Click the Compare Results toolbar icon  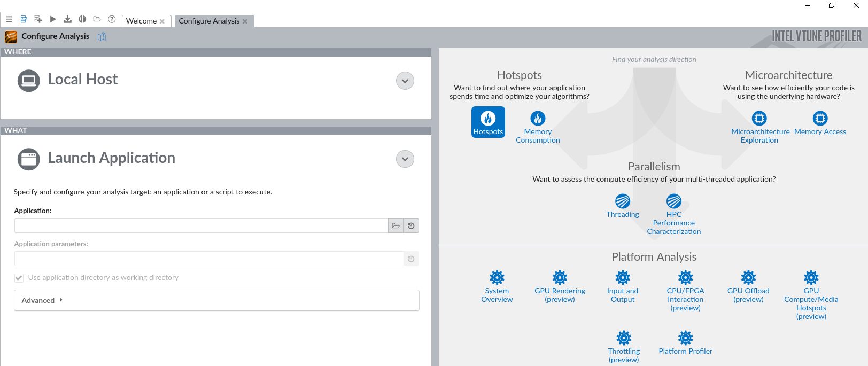pos(82,19)
